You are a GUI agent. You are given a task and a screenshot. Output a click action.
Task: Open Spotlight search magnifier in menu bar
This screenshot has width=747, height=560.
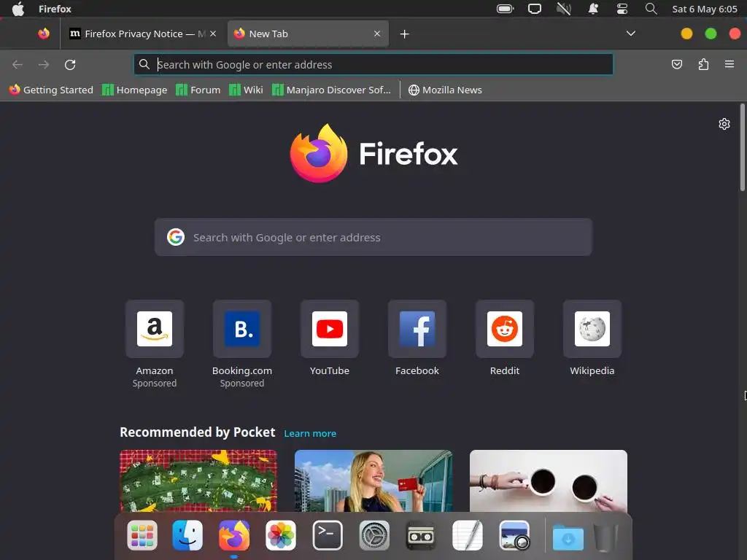651,9
